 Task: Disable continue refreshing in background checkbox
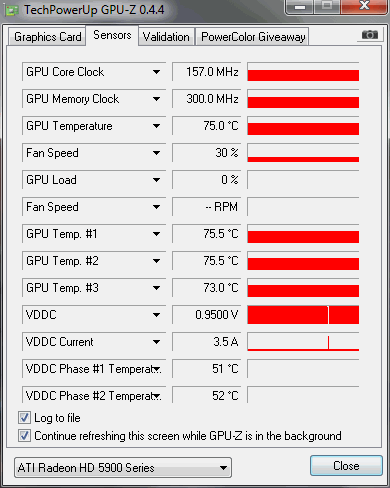24,435
